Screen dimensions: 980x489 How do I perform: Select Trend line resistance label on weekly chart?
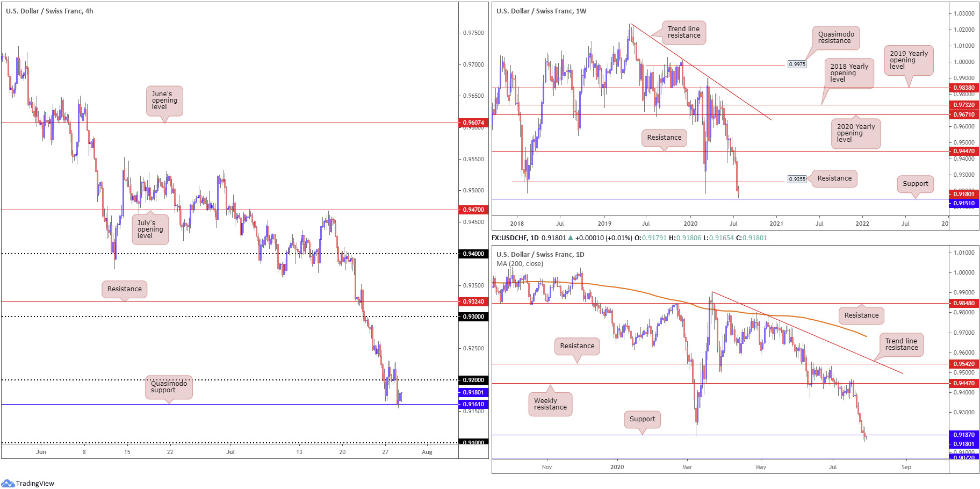(x=683, y=32)
